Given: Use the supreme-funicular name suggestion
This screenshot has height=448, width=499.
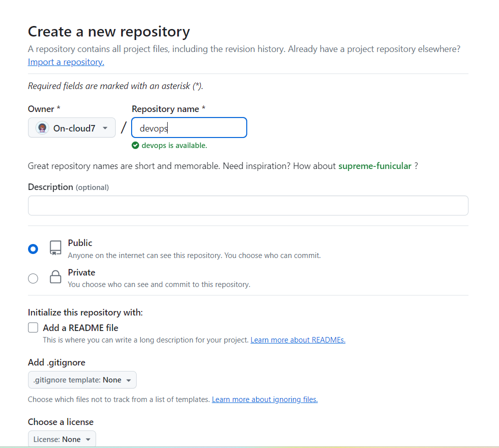Looking at the screenshot, I should 375,166.
